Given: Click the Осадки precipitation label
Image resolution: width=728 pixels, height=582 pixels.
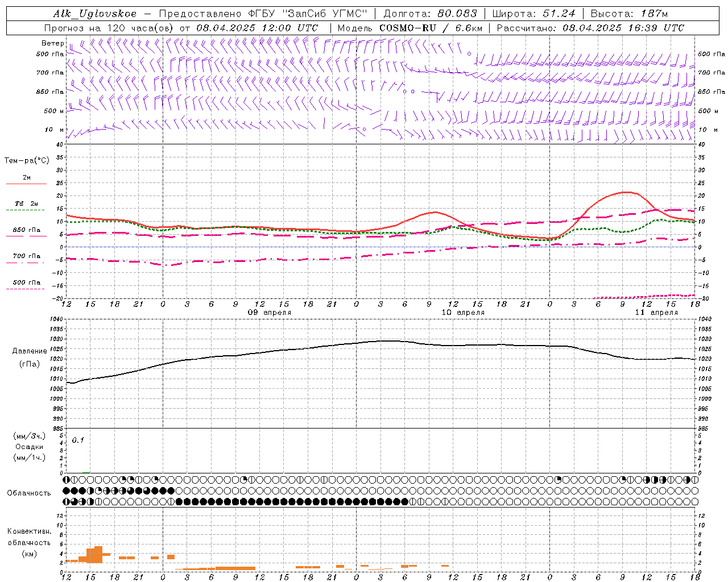Looking at the screenshot, I should (x=29, y=447).
